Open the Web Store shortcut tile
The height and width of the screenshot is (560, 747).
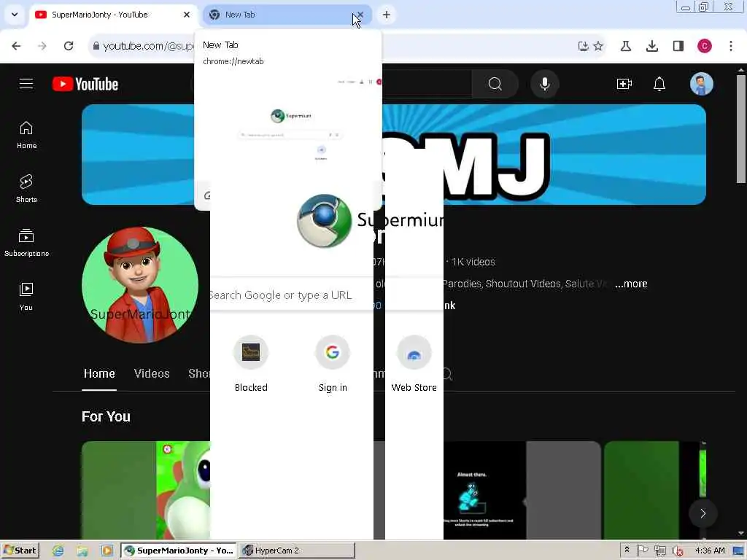(414, 365)
